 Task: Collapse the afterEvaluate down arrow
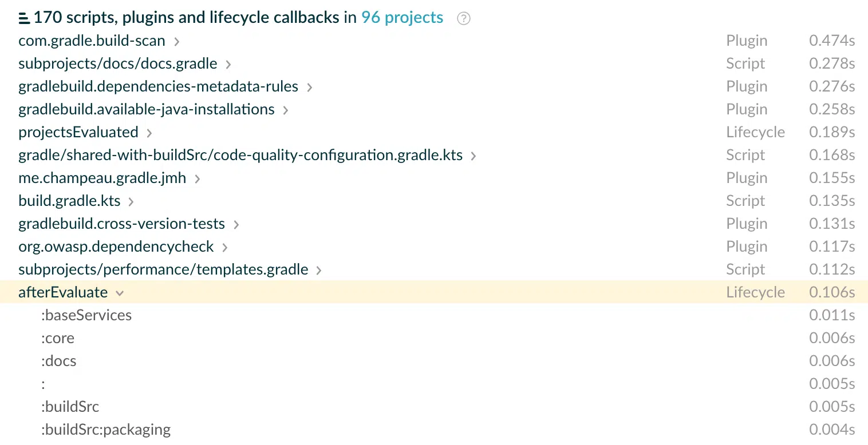pos(120,293)
